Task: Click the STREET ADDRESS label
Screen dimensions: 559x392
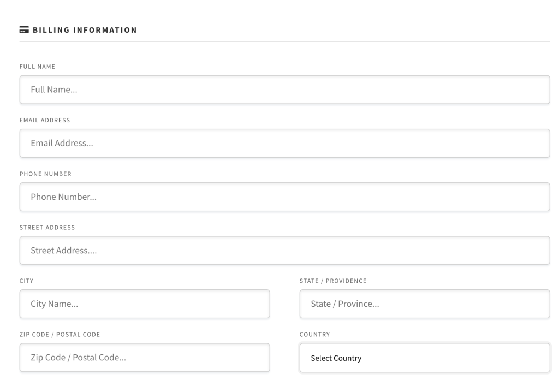Action: (x=47, y=228)
